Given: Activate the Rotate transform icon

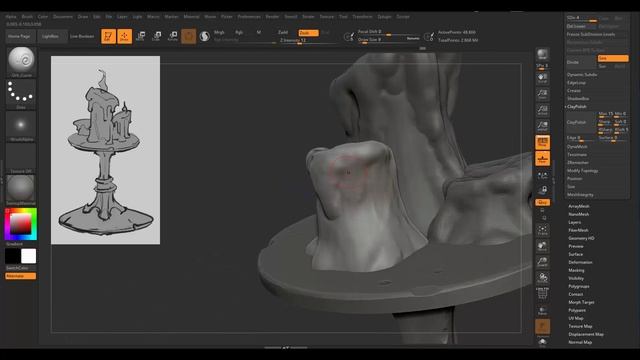Looking at the screenshot, I should point(173,36).
